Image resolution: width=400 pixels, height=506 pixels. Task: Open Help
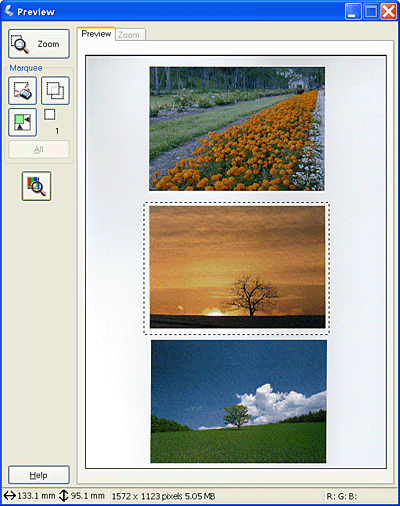click(x=39, y=475)
